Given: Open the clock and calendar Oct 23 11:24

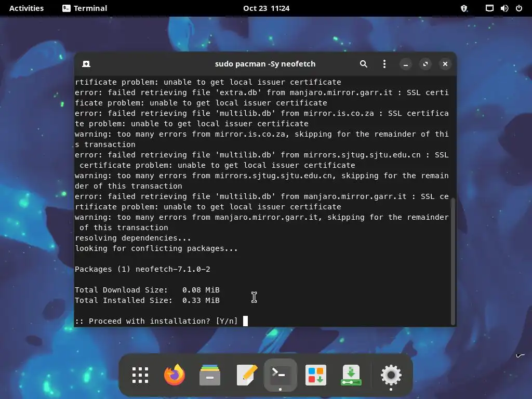Looking at the screenshot, I should pos(266,8).
